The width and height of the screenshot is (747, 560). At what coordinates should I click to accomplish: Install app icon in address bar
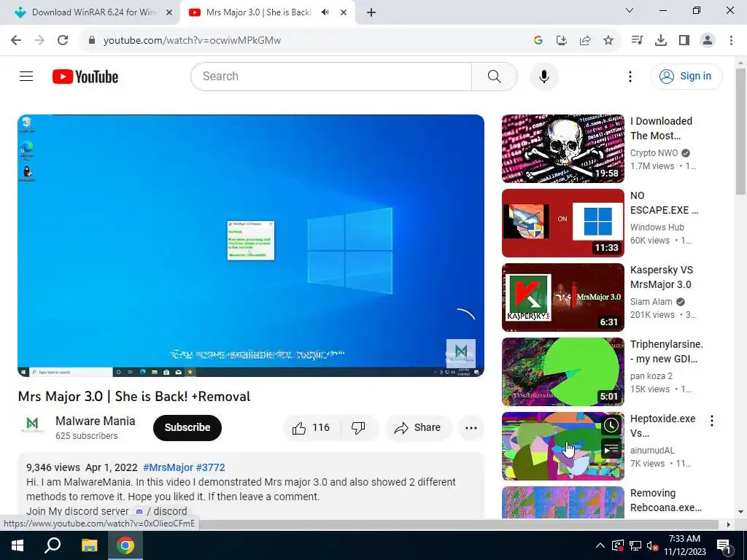coord(562,40)
